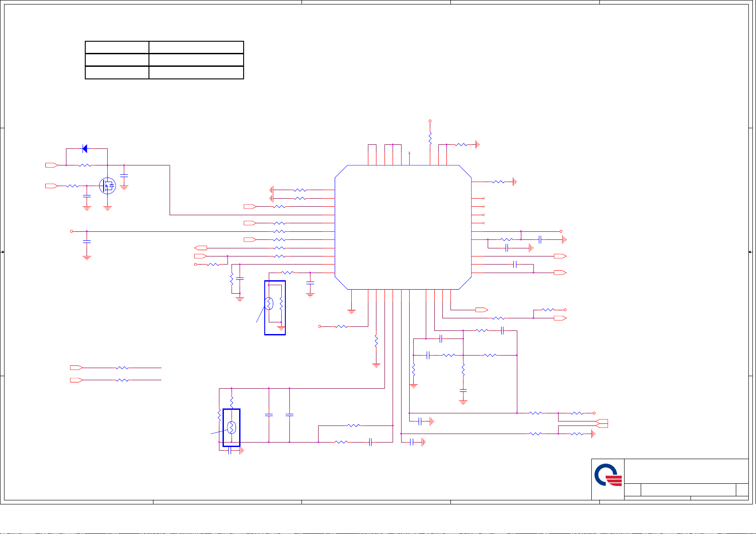Select the circled MOSFET transistor symbol

(x=107, y=185)
